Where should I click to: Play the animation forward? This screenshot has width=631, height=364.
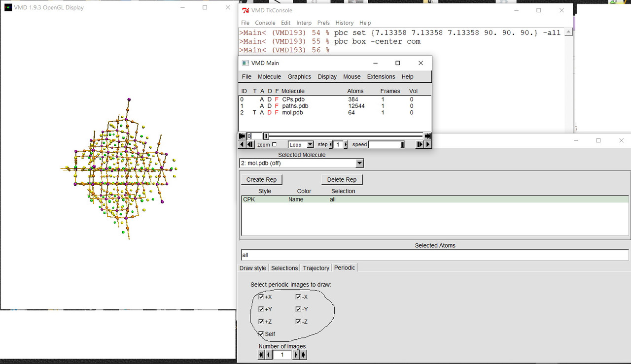(427, 144)
